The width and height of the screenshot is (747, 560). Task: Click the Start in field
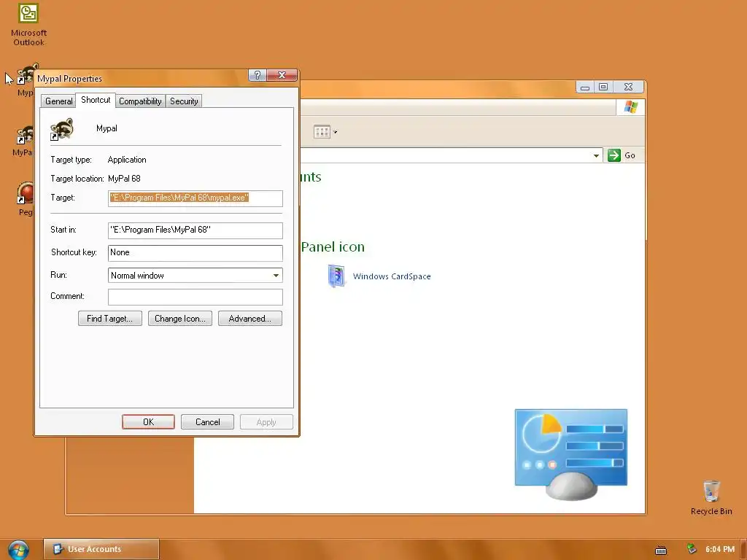196,230
